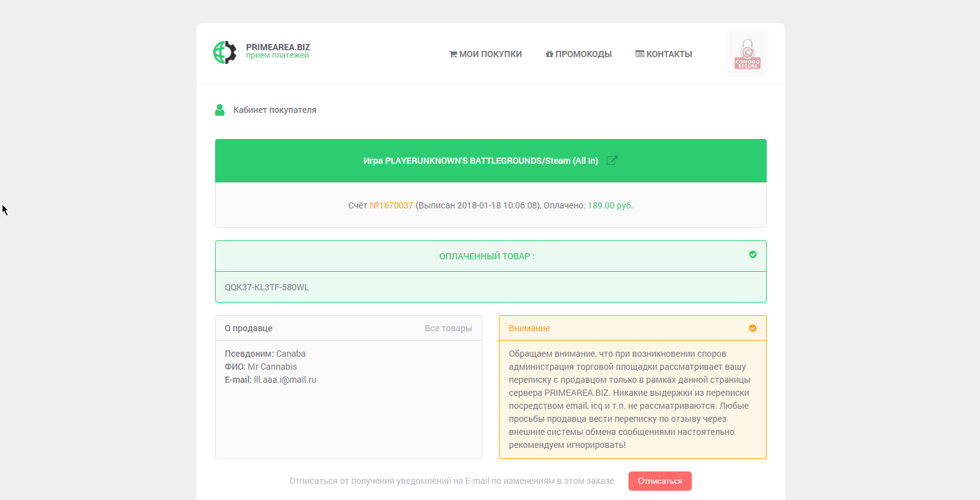Click Кабинет покупателя heading text
The height and width of the screenshot is (500, 980).
click(275, 110)
